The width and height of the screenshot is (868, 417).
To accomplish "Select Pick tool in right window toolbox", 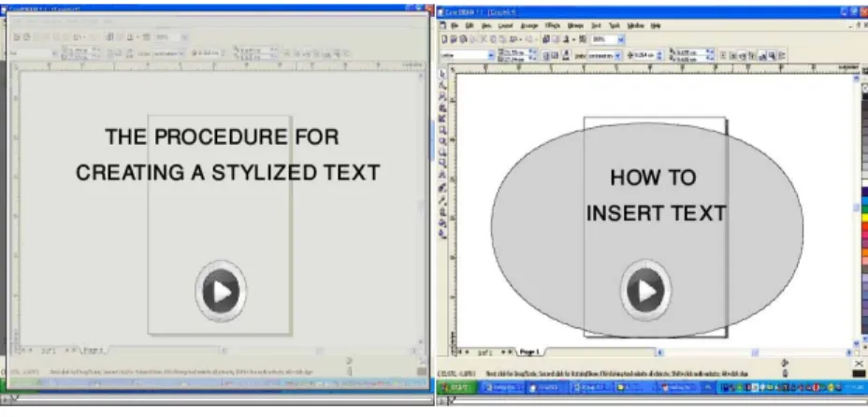I will pyautogui.click(x=442, y=74).
